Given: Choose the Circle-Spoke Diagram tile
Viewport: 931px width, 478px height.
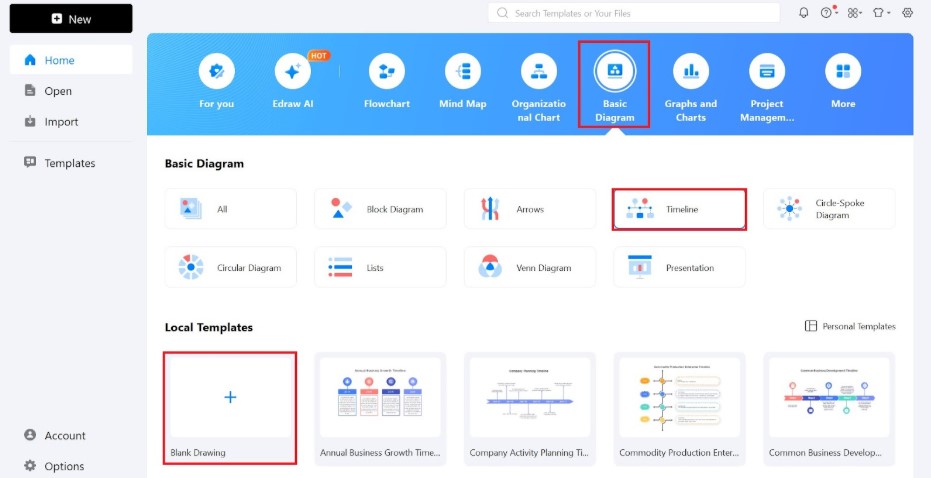Looking at the screenshot, I should coord(829,209).
